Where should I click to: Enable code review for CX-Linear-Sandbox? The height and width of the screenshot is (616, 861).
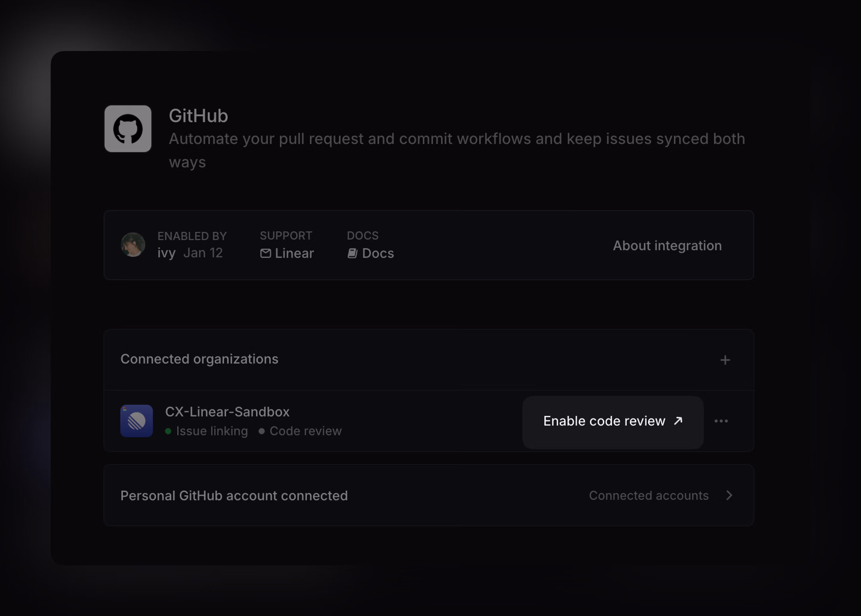point(613,421)
